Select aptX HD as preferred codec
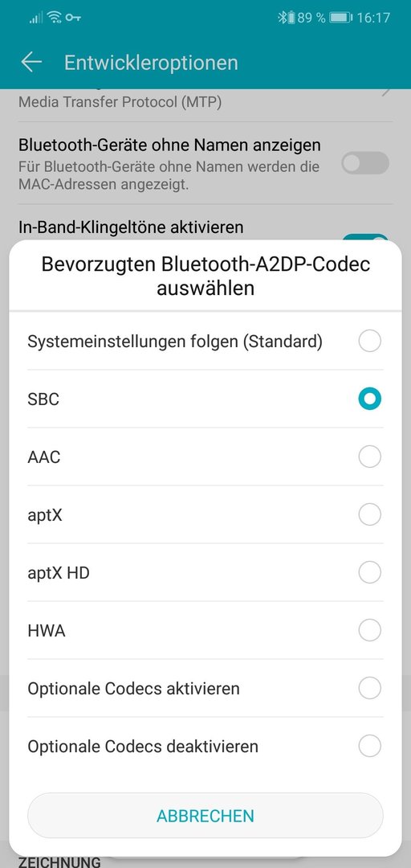This screenshot has width=411, height=868. coord(205,573)
